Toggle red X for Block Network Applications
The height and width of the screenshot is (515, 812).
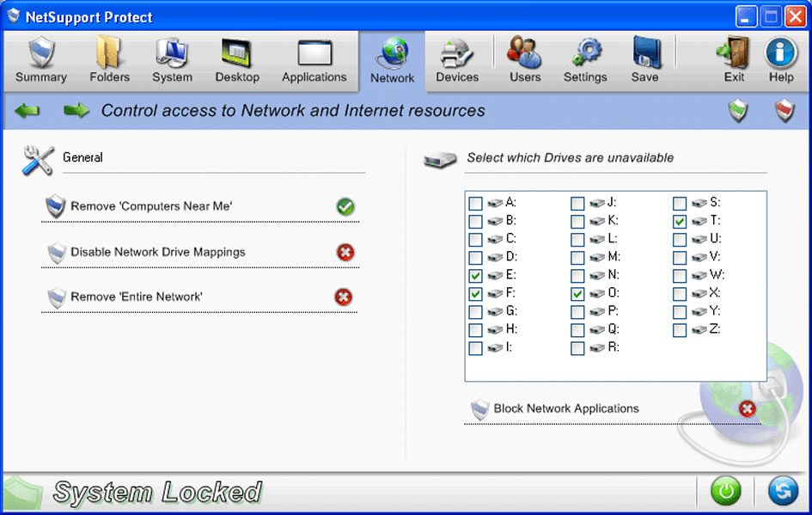pos(747,408)
